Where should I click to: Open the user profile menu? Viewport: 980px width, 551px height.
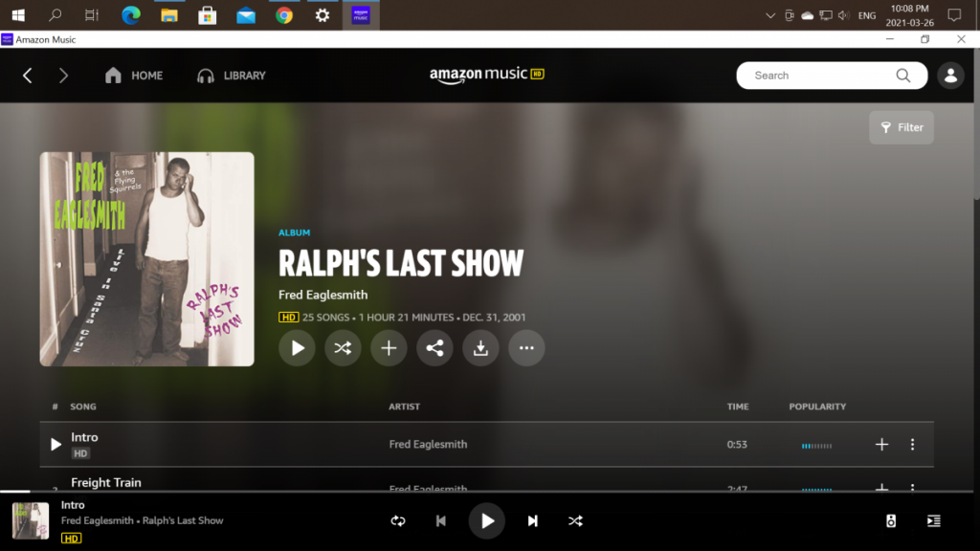click(950, 76)
